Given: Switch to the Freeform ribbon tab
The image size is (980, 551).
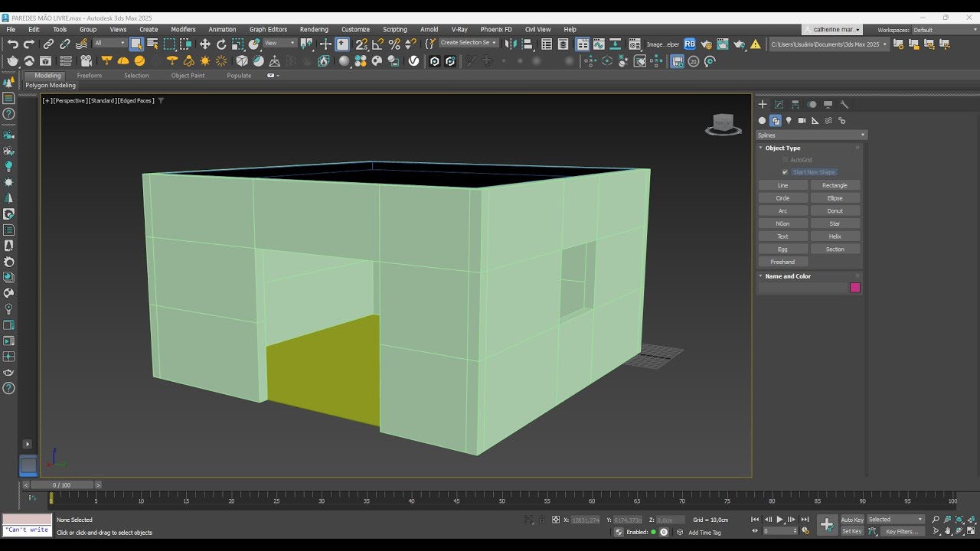Looking at the screenshot, I should [90, 76].
